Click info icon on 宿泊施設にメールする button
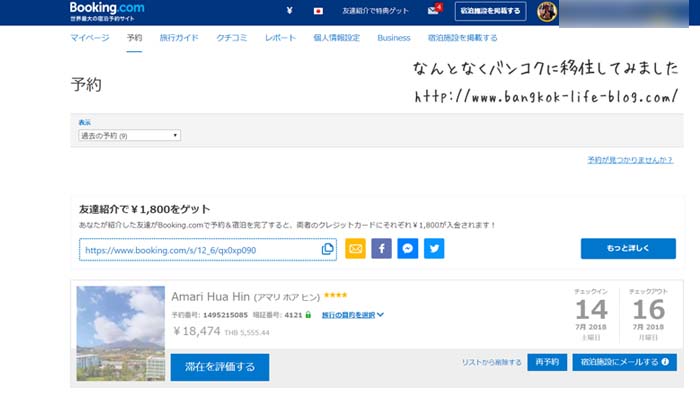Viewport: 700px width, 394px height. pyautogui.click(x=665, y=362)
